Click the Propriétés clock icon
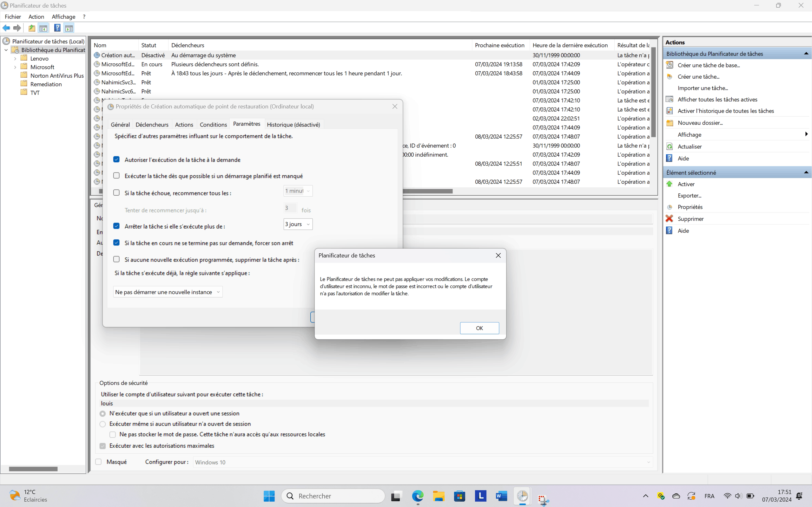 (x=670, y=207)
